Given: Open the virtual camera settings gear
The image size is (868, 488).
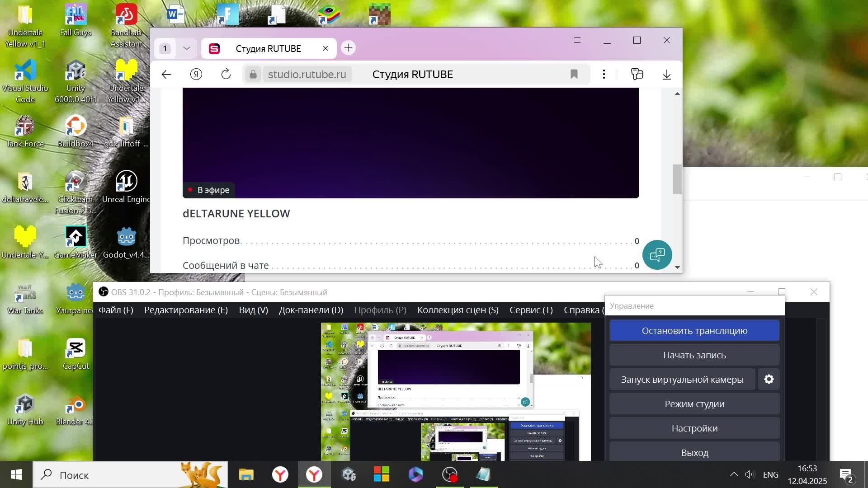Looking at the screenshot, I should (x=769, y=380).
